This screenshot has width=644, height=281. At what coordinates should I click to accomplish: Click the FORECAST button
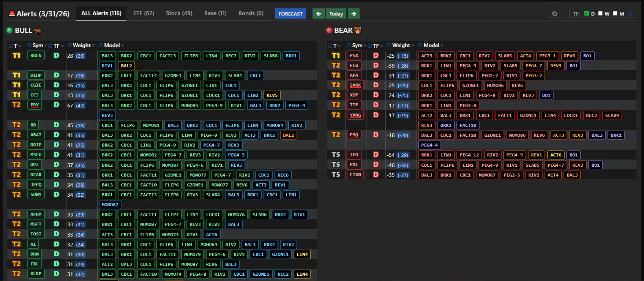tap(290, 14)
